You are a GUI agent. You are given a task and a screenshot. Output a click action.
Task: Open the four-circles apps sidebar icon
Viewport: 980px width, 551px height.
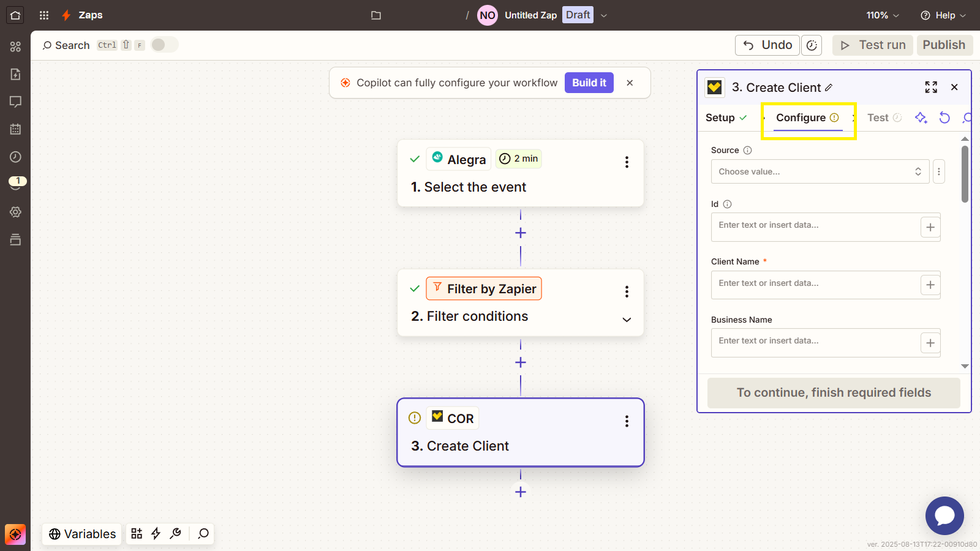tap(15, 47)
